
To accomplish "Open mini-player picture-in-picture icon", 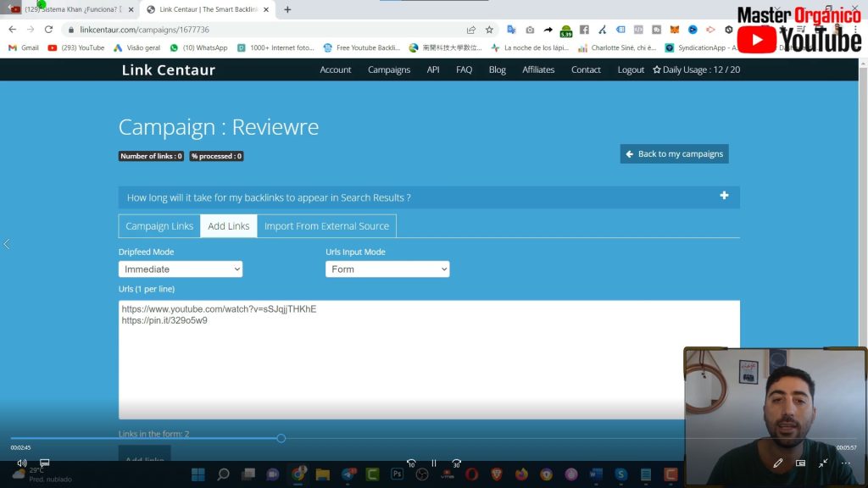I will click(800, 463).
